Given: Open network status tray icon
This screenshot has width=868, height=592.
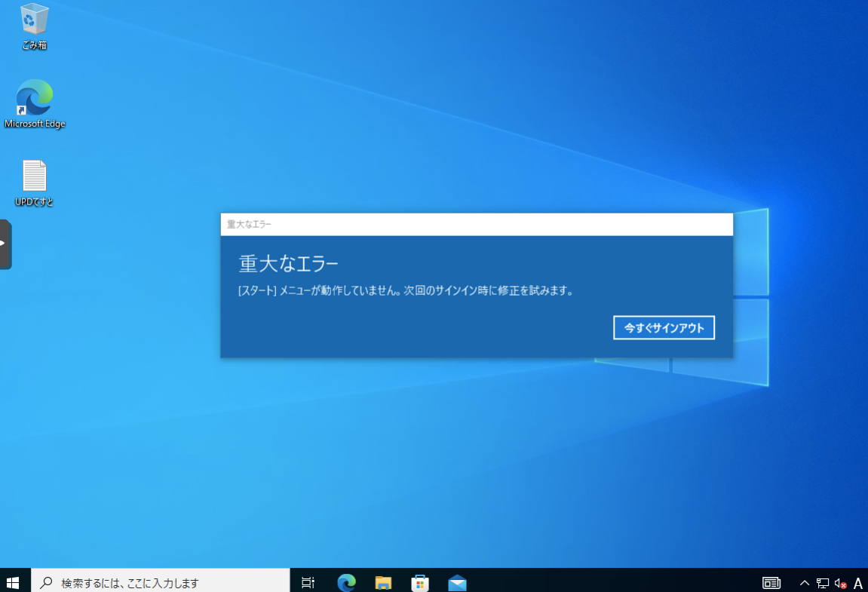Looking at the screenshot, I should coord(823,583).
